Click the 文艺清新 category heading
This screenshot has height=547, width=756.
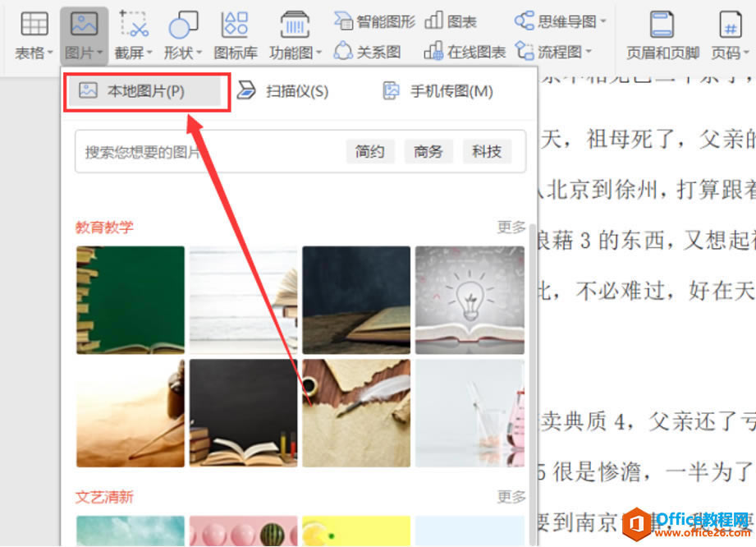tap(104, 497)
